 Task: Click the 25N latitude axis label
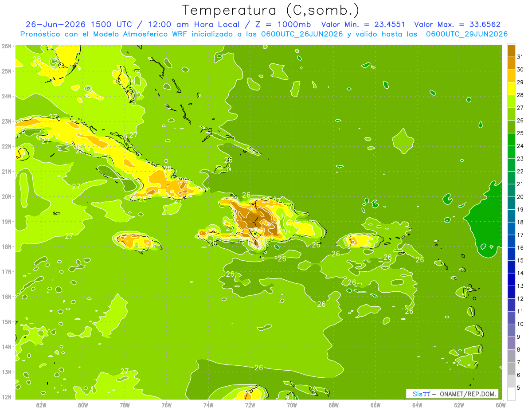coord(7,71)
